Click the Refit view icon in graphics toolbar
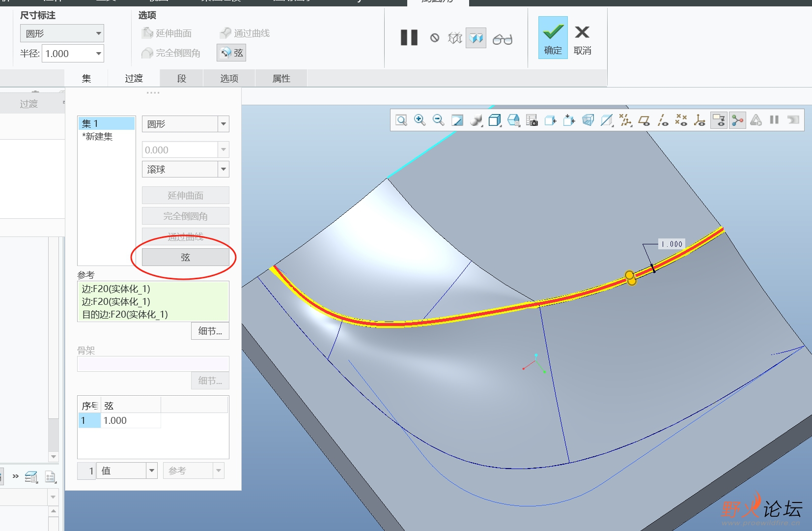This screenshot has width=812, height=531. [x=401, y=120]
